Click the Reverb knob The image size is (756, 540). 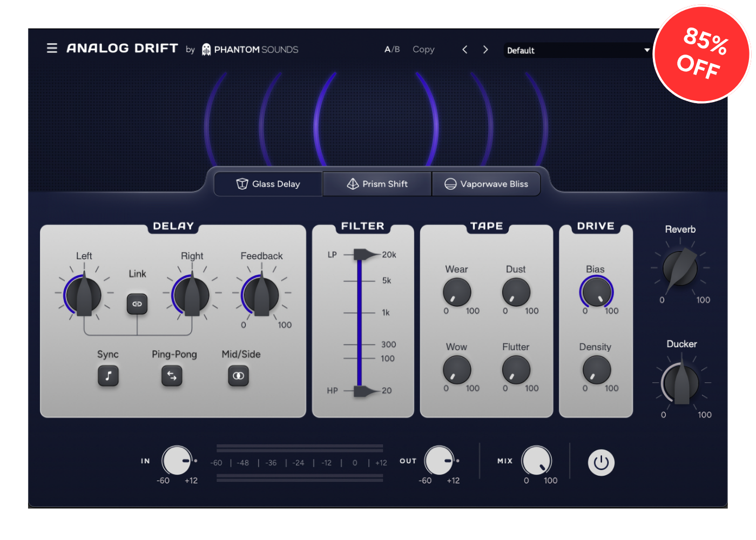pyautogui.click(x=680, y=268)
